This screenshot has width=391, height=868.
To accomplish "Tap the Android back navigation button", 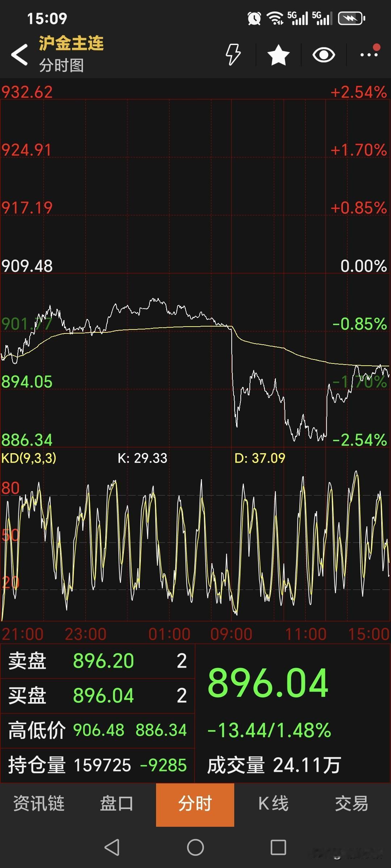I will pos(112,847).
